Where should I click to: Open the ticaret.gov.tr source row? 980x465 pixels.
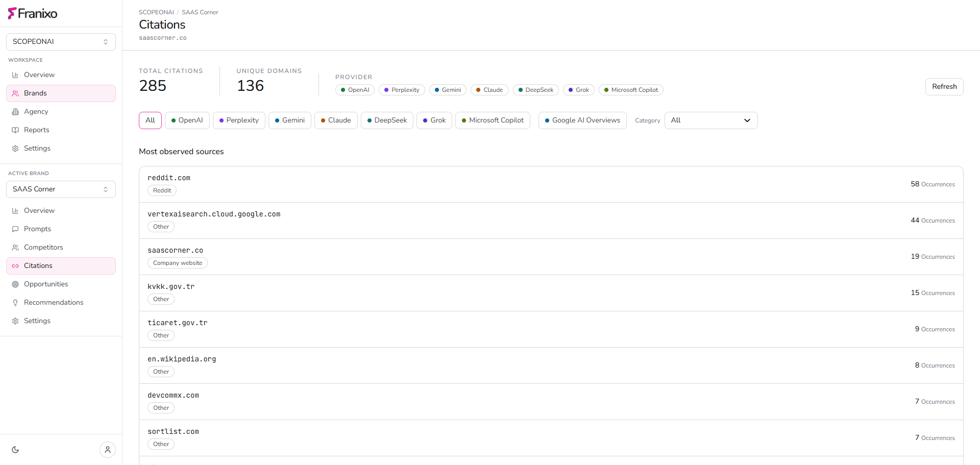[x=551, y=329]
